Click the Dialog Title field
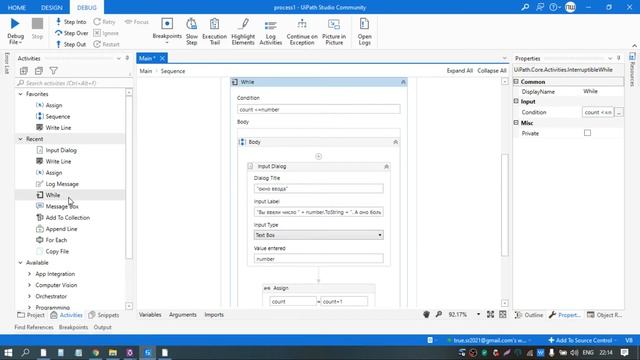Viewport: 640px width, 360px height. coord(318,189)
